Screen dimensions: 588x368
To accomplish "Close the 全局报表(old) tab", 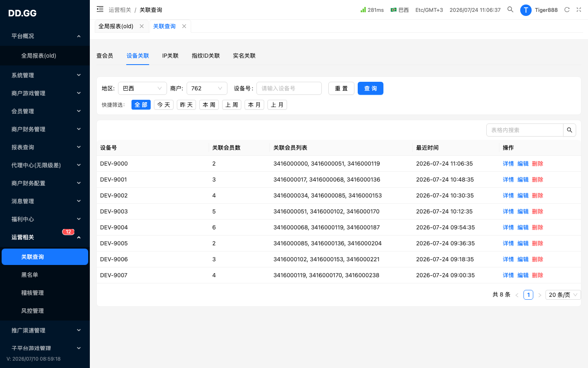I will click(142, 26).
